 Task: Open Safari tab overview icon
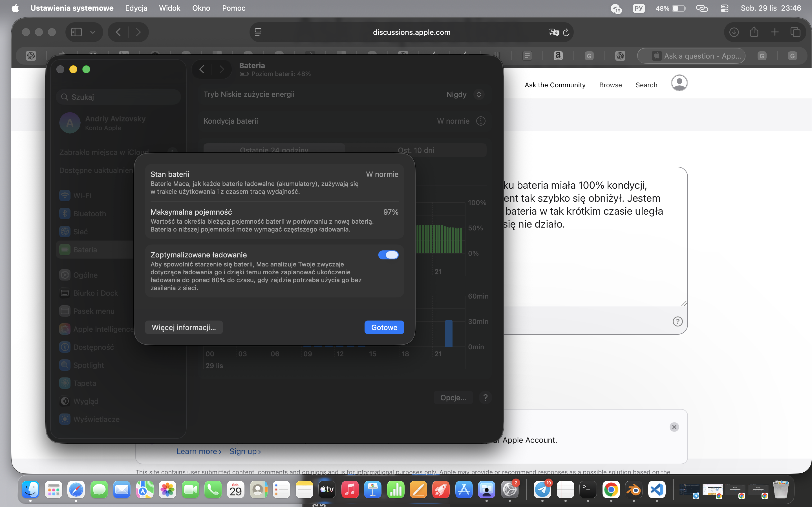795,32
